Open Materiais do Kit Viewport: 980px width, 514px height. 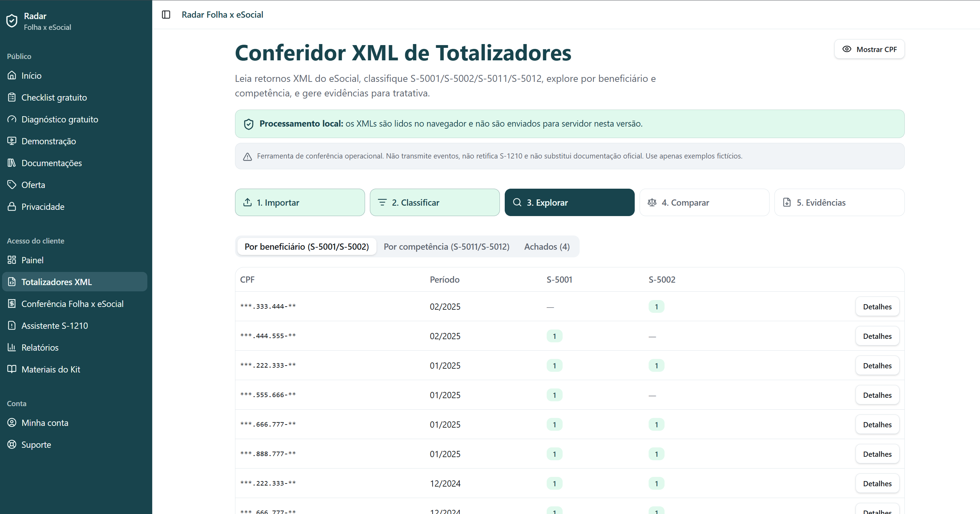click(75, 369)
